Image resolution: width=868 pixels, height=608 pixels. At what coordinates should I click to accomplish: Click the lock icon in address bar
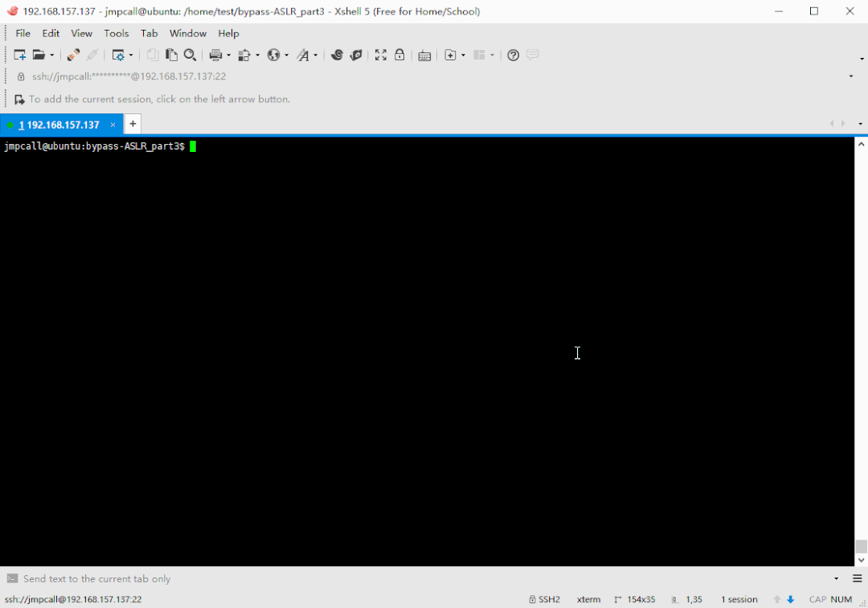point(21,76)
